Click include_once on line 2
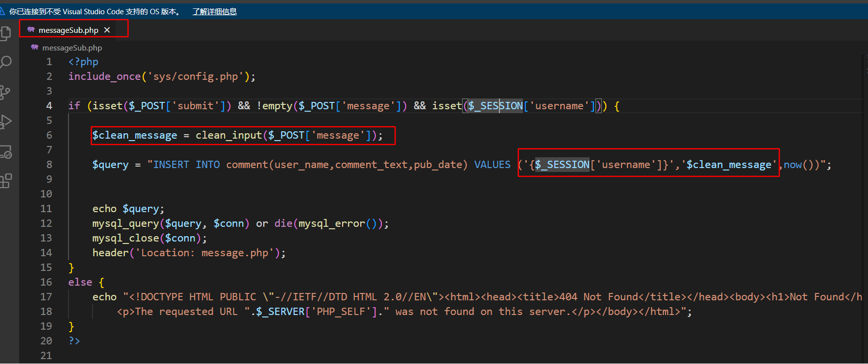This screenshot has height=364, width=868. click(104, 76)
